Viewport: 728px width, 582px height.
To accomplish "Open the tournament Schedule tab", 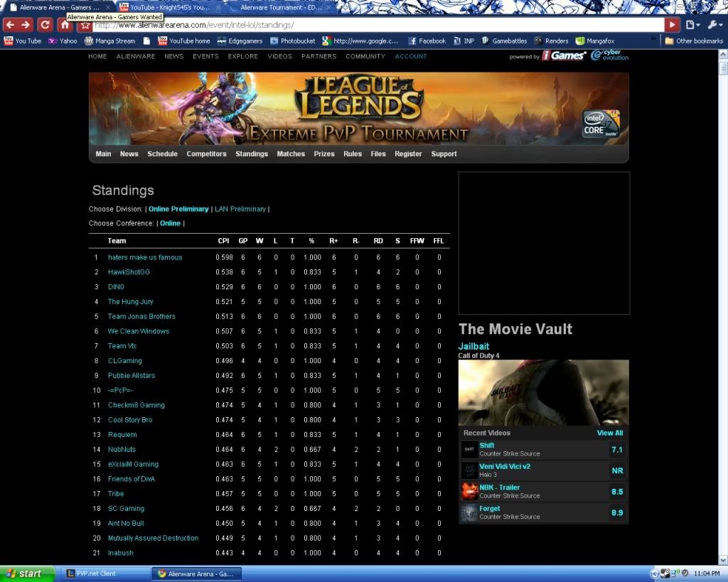I will pyautogui.click(x=163, y=153).
